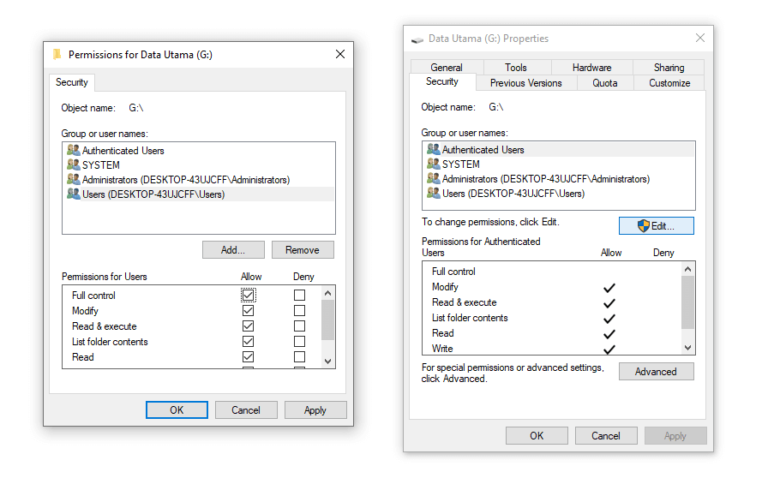Select SYSTEM entry icon in Properties window
The image size is (768, 484).
click(x=433, y=164)
